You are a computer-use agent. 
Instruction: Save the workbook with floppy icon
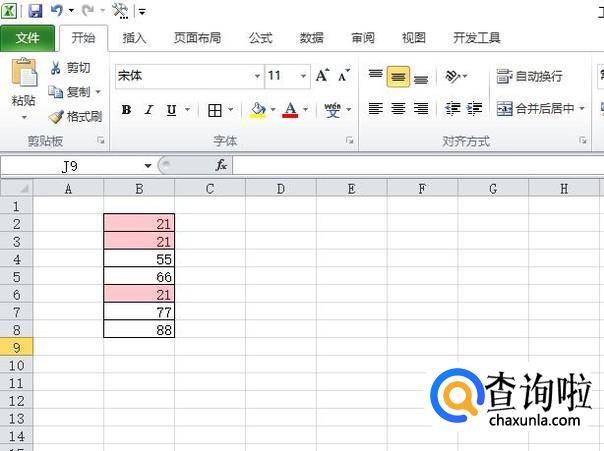[35, 11]
